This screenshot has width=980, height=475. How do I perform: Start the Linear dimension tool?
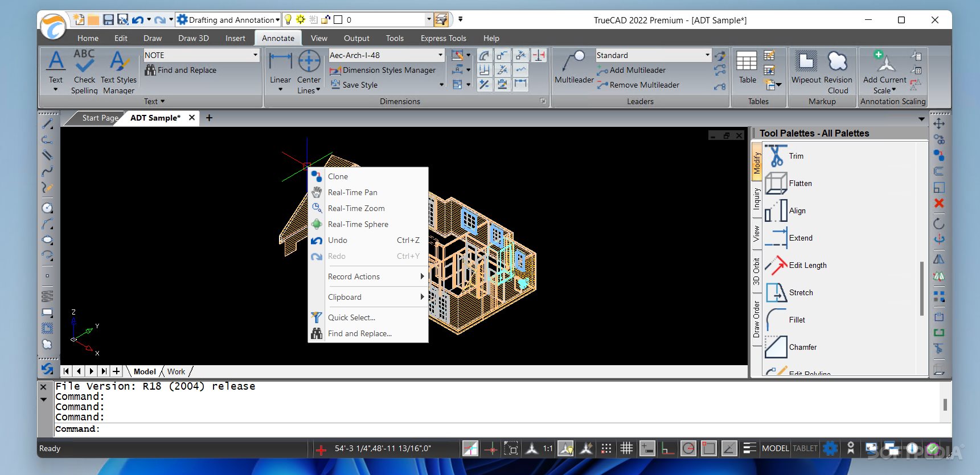[x=280, y=71]
